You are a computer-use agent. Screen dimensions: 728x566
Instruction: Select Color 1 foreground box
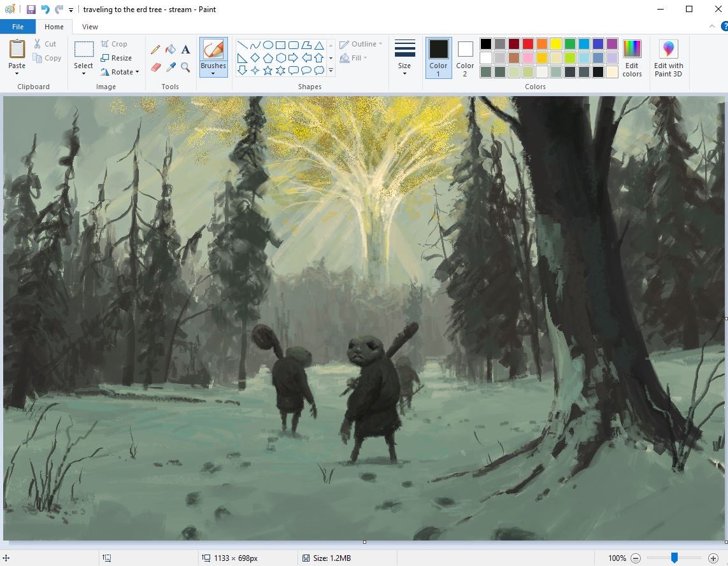click(438, 57)
